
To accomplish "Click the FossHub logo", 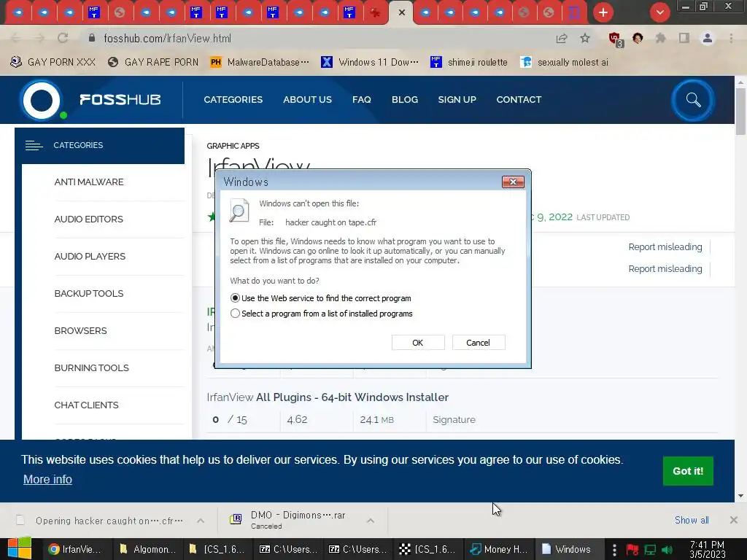I will coord(90,100).
